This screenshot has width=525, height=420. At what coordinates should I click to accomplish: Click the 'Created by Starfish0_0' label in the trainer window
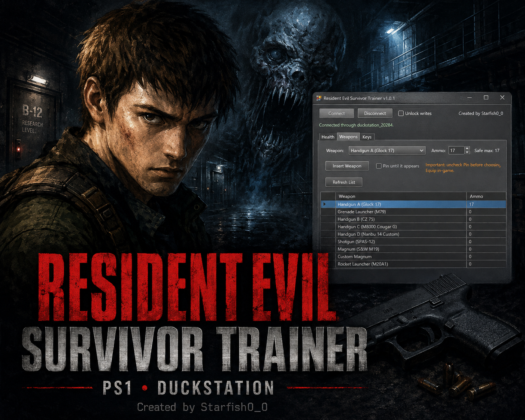tap(481, 113)
